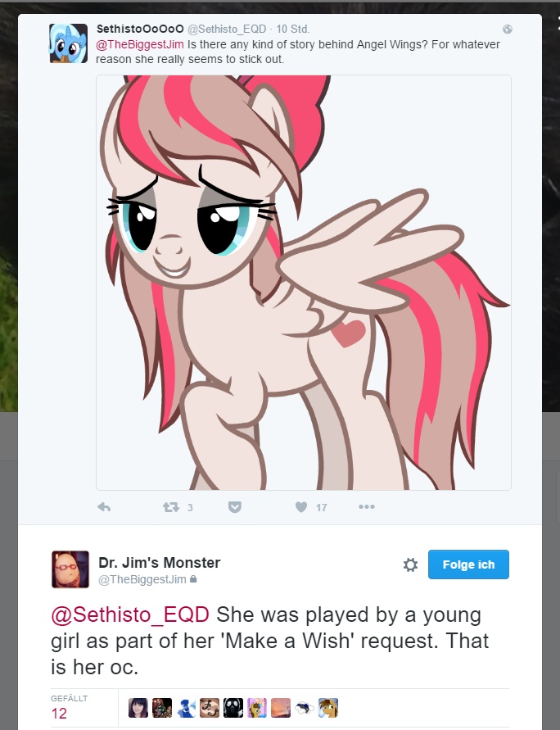Open the Sethisto avatar with the blue unicorn
This screenshot has height=730, width=560.
point(69,43)
